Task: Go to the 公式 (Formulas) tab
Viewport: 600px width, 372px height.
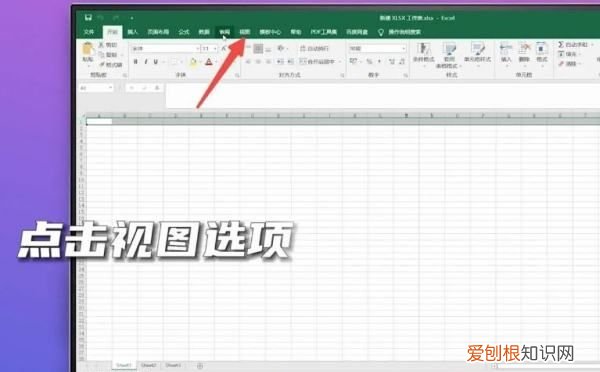Action: (x=184, y=32)
